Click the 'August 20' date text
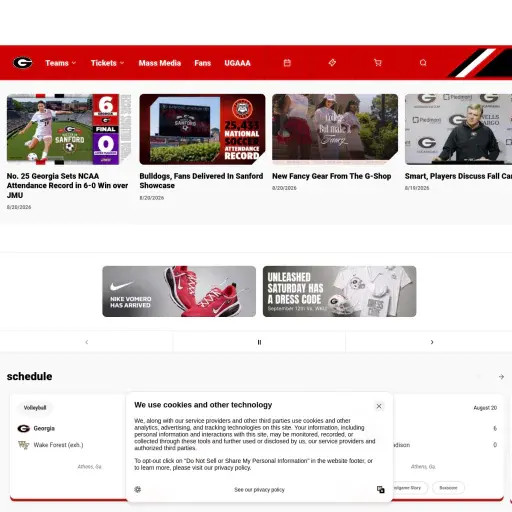Screen dimensions: 512x512 click(485, 408)
